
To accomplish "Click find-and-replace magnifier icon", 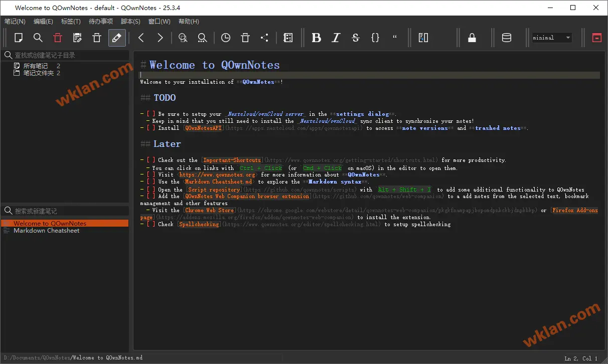I will pyautogui.click(x=202, y=38).
